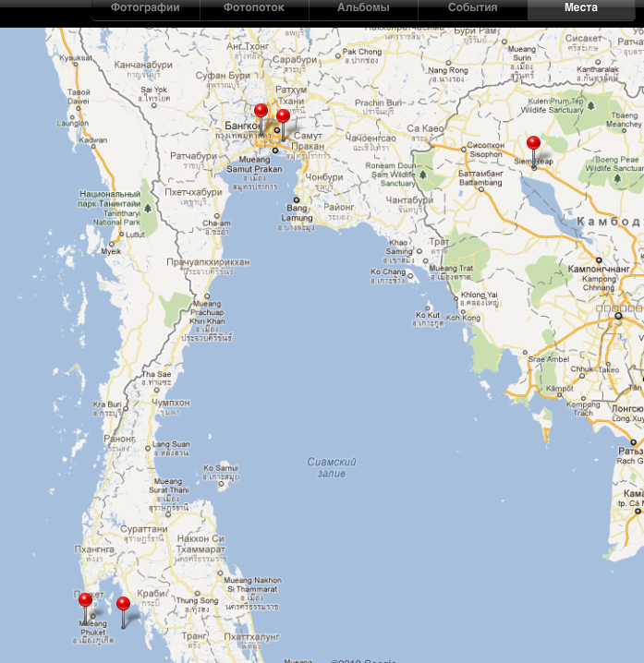Open the red pin on Phuket
The height and width of the screenshot is (663, 644).
[85, 600]
